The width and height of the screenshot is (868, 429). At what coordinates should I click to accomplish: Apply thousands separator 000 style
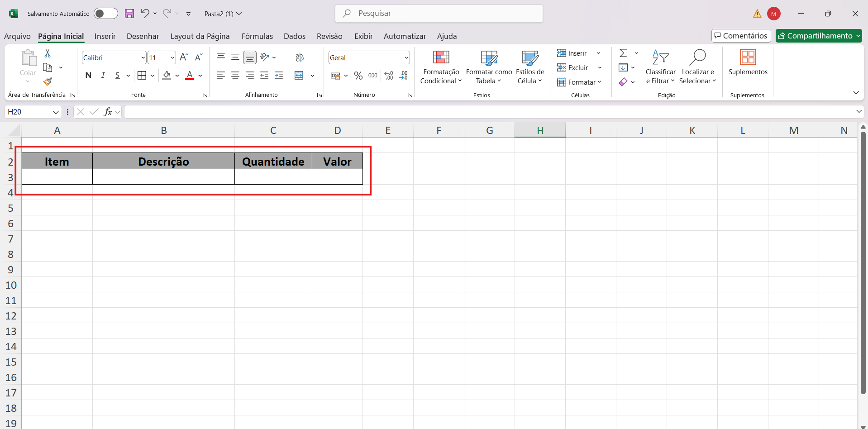373,76
